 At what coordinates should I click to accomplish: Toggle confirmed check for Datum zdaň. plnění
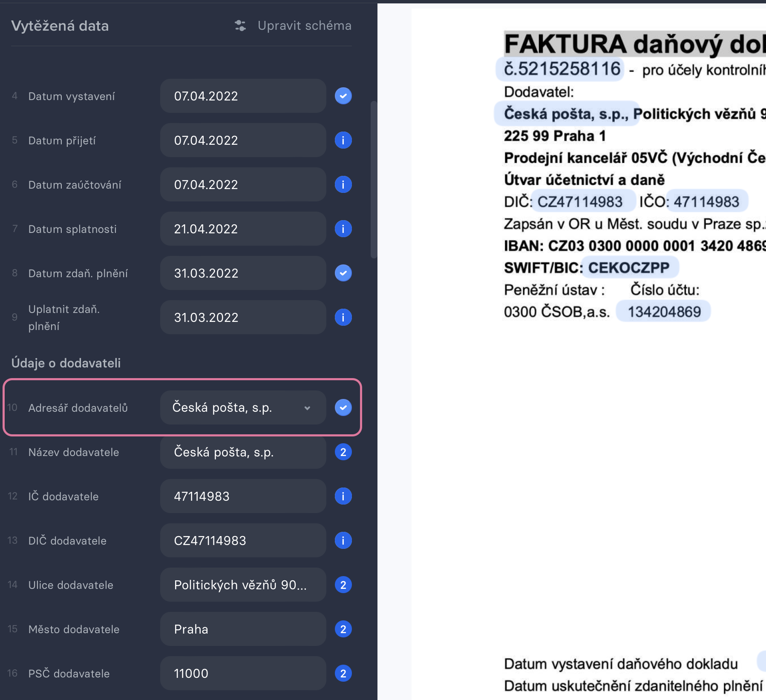pos(343,273)
